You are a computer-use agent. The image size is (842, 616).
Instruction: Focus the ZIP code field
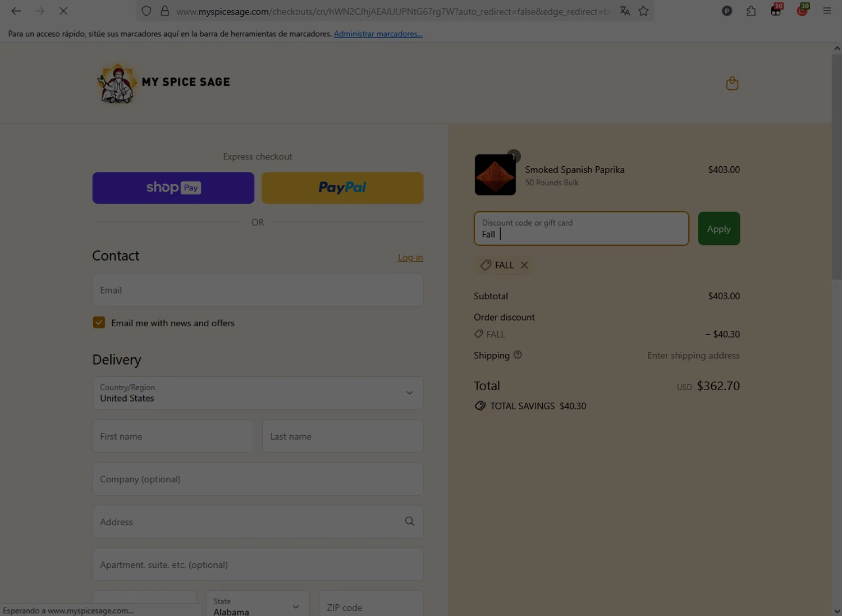tap(370, 604)
